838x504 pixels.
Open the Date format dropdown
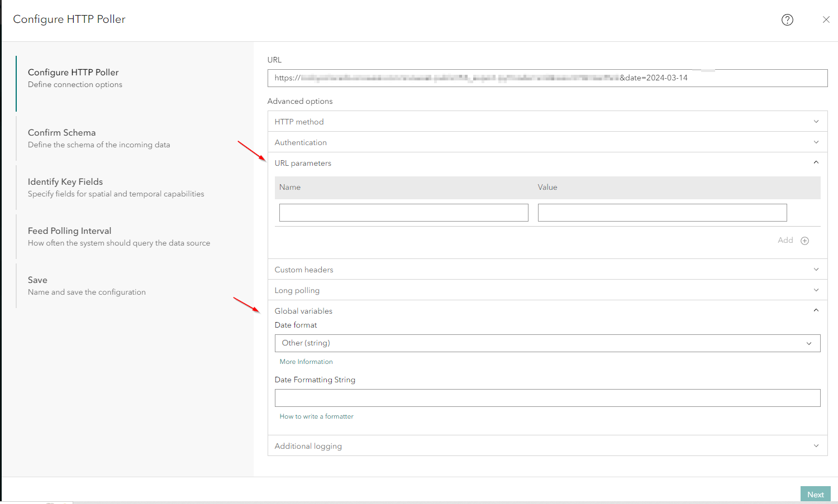(547, 343)
